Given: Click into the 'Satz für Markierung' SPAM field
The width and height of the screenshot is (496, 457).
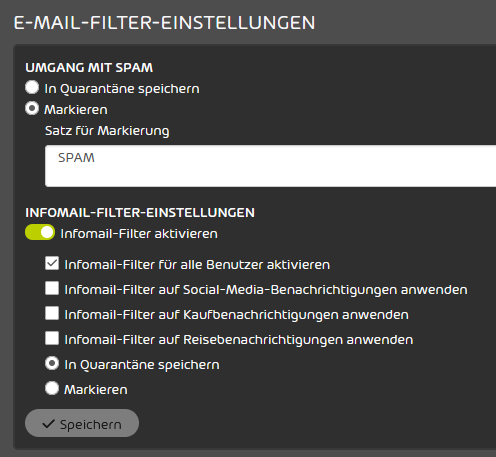Looking at the screenshot, I should tap(270, 166).
